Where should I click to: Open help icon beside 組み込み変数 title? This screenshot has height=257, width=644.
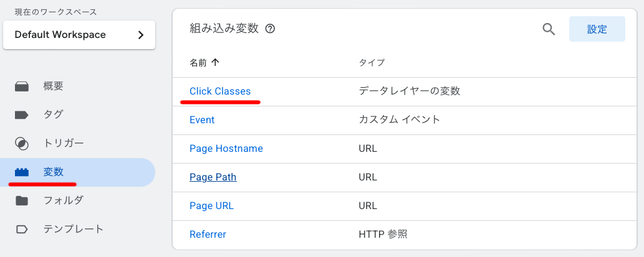(270, 29)
